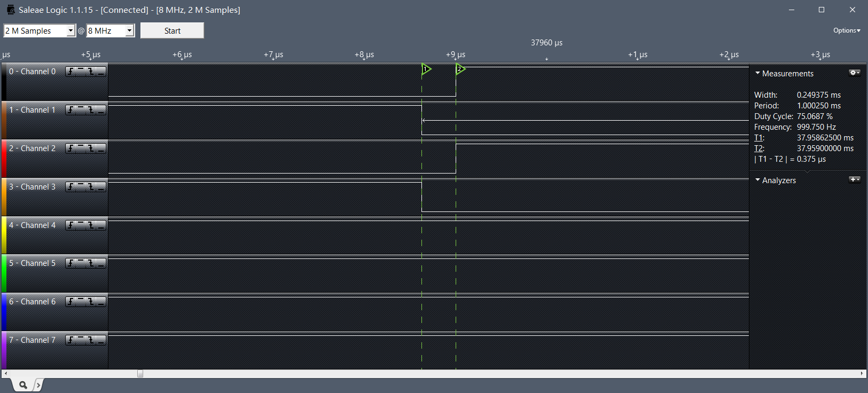Click the Duty Cycle value '75.0687 %'

(x=815, y=116)
